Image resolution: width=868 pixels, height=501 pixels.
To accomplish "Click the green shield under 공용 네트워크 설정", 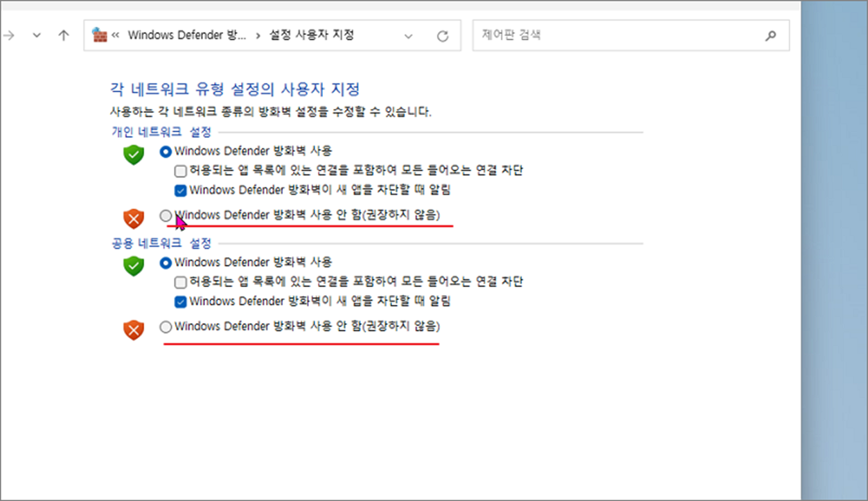I will pyautogui.click(x=134, y=266).
